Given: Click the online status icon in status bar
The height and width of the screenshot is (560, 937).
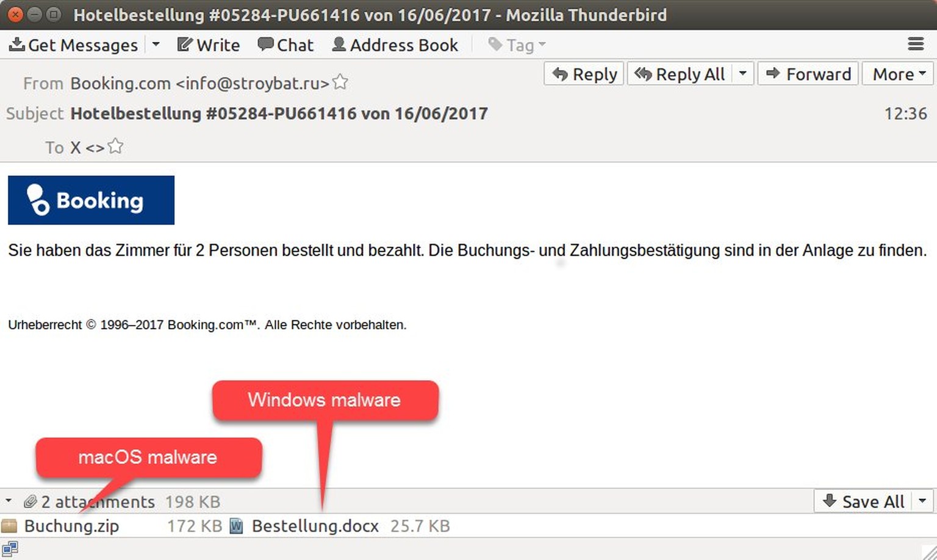Looking at the screenshot, I should 10,548.
